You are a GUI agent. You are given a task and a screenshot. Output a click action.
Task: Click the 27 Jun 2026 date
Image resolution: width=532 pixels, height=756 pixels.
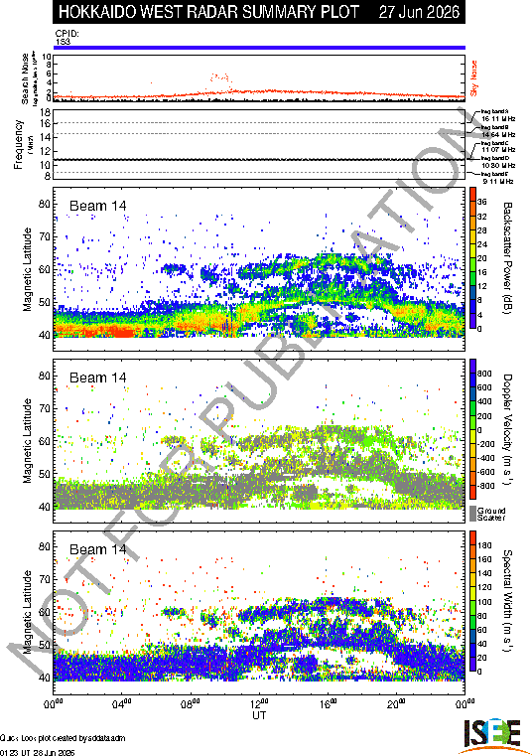pyautogui.click(x=419, y=12)
